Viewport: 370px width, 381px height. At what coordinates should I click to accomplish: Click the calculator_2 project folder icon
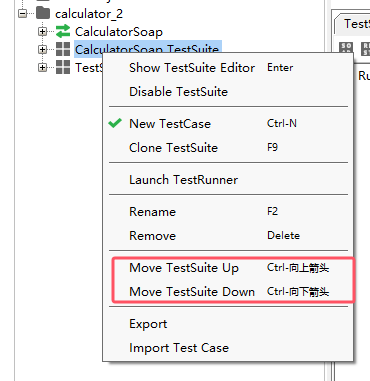click(43, 13)
